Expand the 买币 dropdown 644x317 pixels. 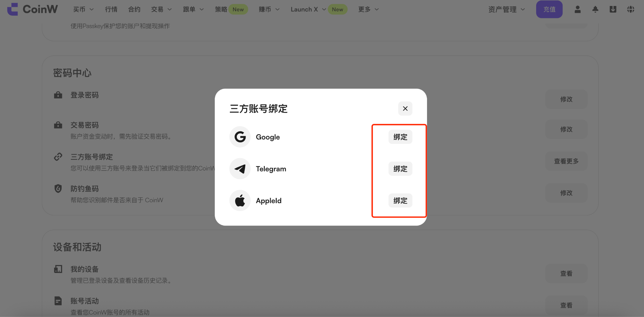[83, 9]
